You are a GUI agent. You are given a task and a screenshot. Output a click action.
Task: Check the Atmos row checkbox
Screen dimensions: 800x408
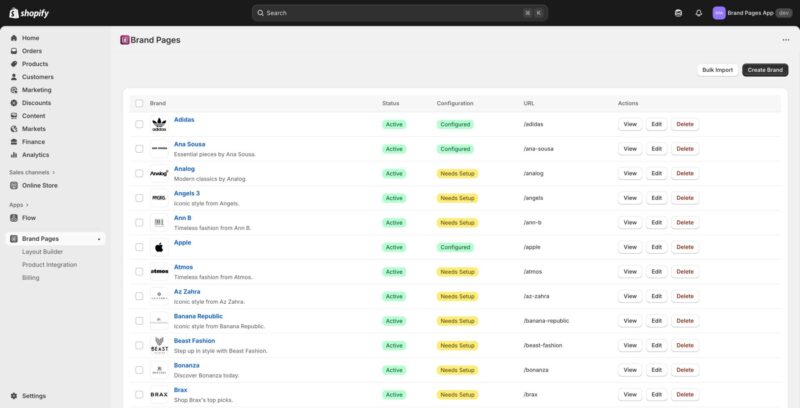pyautogui.click(x=139, y=272)
